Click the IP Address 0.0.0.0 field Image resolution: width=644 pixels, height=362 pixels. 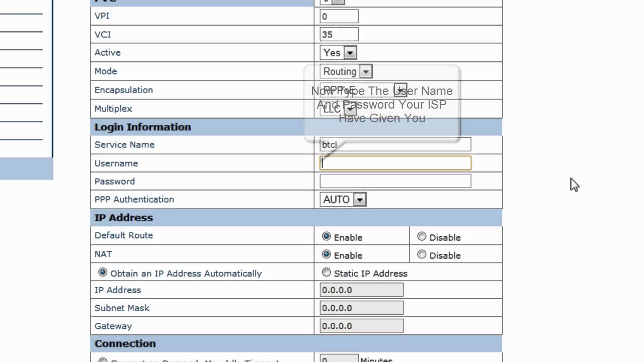(x=361, y=290)
